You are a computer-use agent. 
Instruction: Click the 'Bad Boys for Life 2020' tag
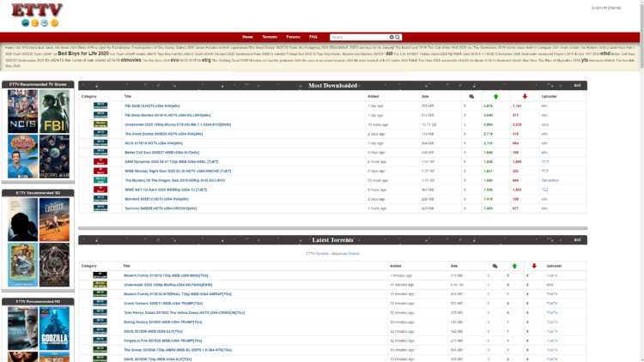[83, 53]
